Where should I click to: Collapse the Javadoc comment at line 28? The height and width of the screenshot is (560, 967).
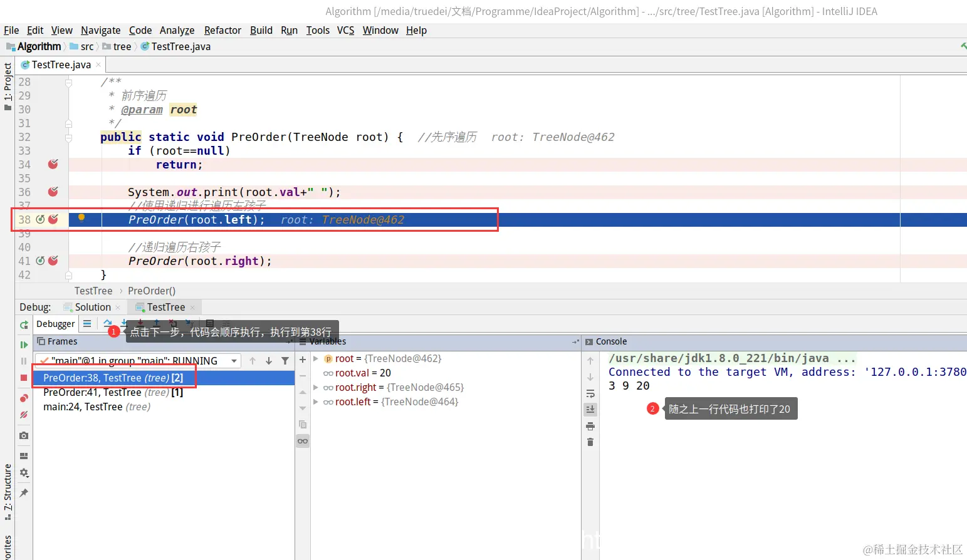pos(69,82)
